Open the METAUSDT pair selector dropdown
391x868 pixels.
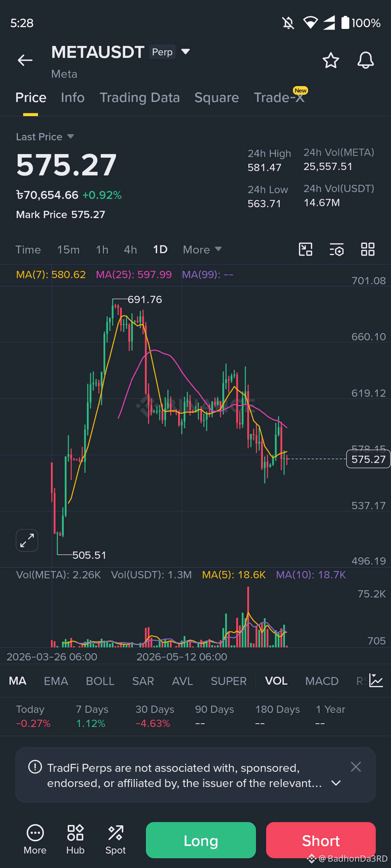click(185, 52)
